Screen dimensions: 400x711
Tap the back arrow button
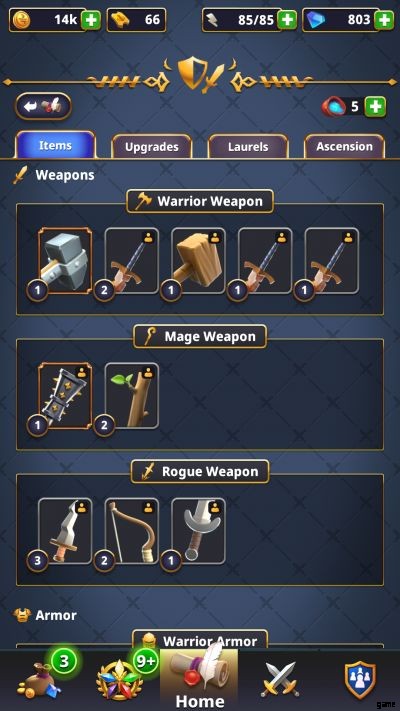pos(44,107)
